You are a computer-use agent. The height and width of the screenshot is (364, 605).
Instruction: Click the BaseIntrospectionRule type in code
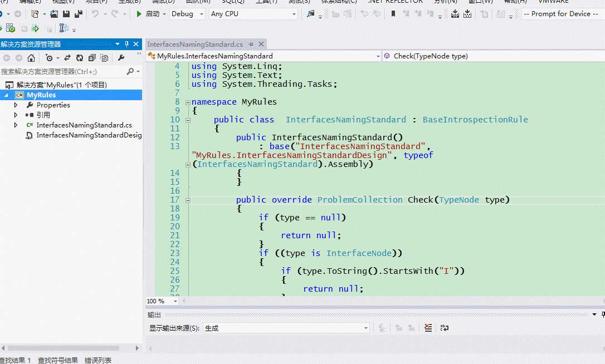[475, 120]
